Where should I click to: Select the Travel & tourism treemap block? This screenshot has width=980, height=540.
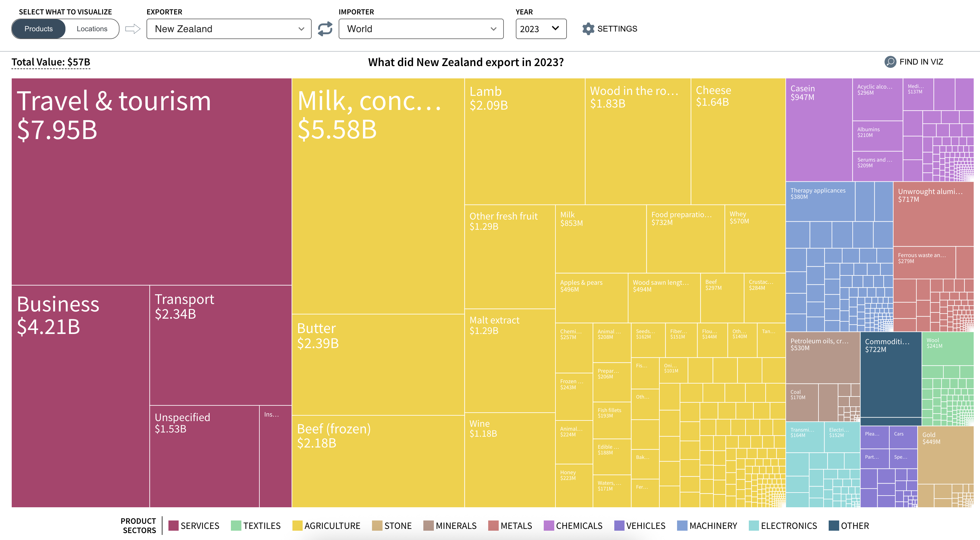pos(151,181)
